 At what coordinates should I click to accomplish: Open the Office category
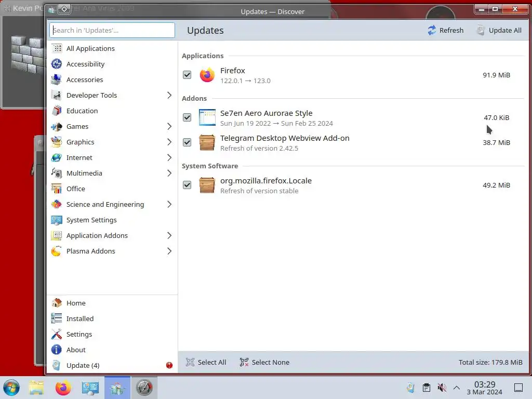[112, 189]
